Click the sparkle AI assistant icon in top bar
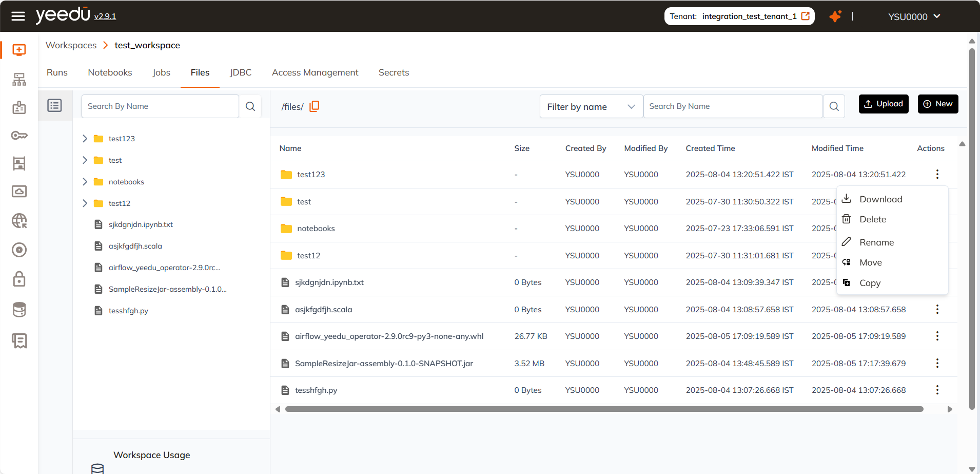This screenshot has width=980, height=474. 836,16
